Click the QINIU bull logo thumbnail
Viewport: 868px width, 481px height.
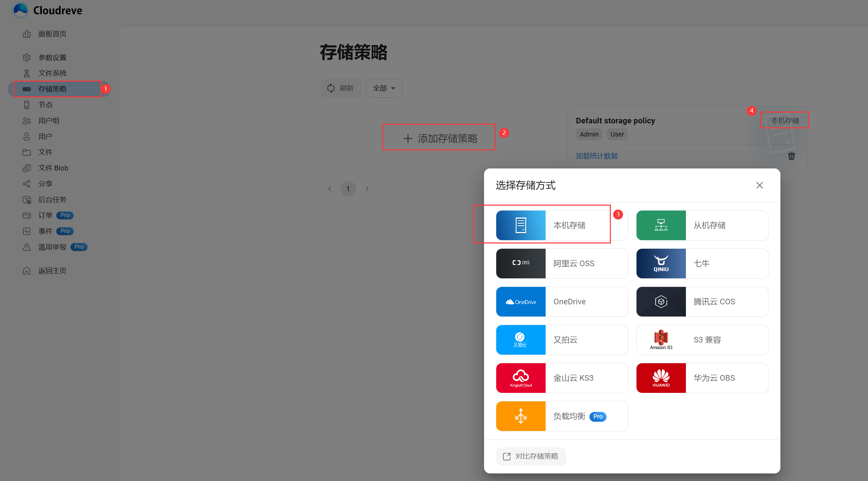661,264
